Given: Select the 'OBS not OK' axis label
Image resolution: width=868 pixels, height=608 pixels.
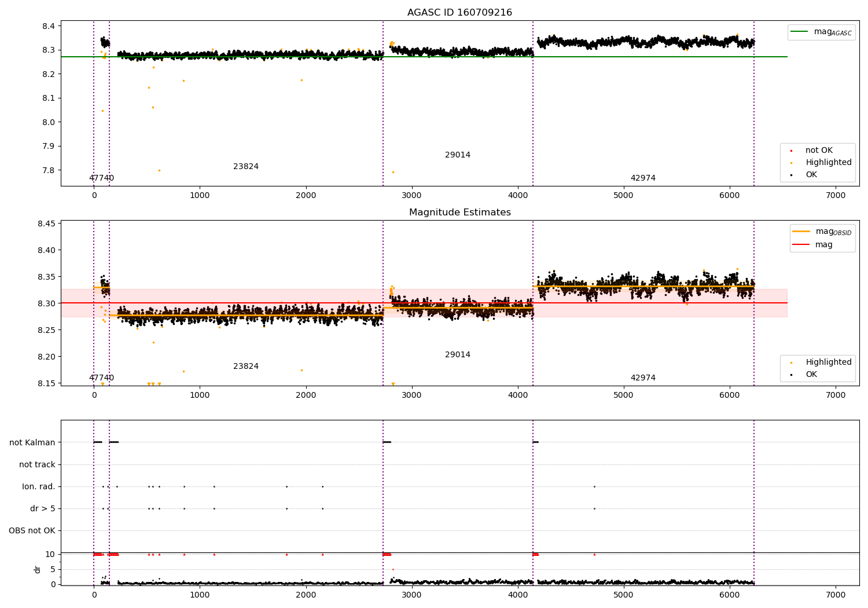Looking at the screenshot, I should (32, 531).
